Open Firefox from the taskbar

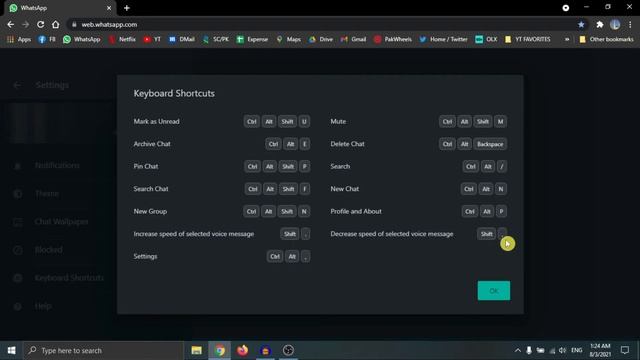[242, 351]
